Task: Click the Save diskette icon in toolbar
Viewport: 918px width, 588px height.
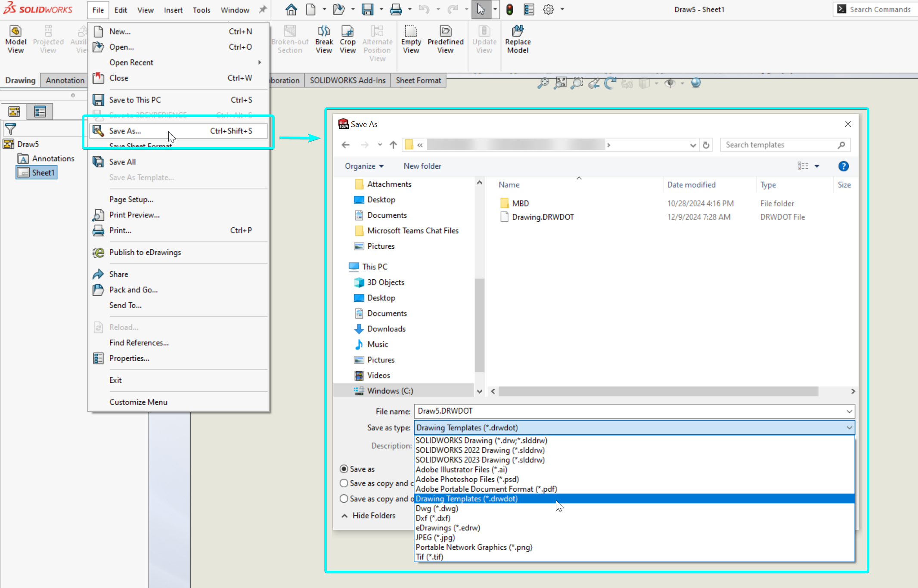Action: (367, 9)
